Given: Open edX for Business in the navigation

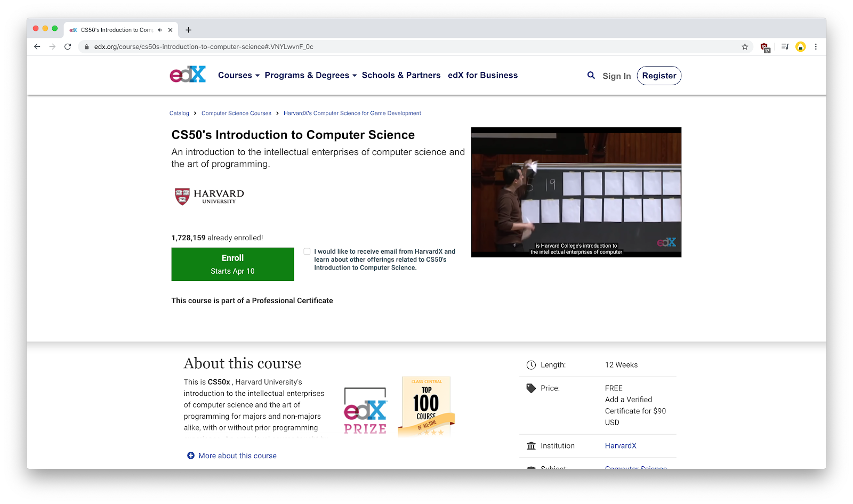Looking at the screenshot, I should click(482, 76).
